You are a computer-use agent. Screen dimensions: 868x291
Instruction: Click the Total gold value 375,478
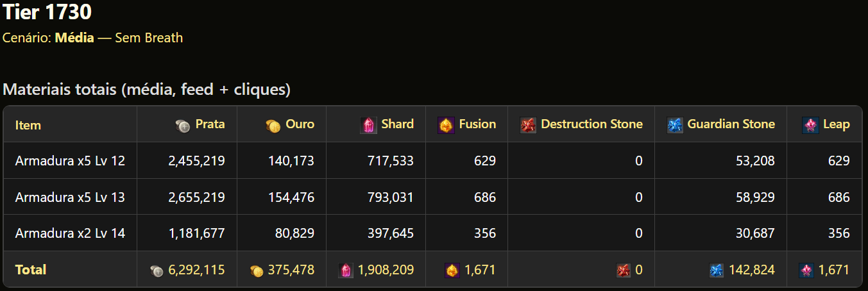(x=291, y=270)
